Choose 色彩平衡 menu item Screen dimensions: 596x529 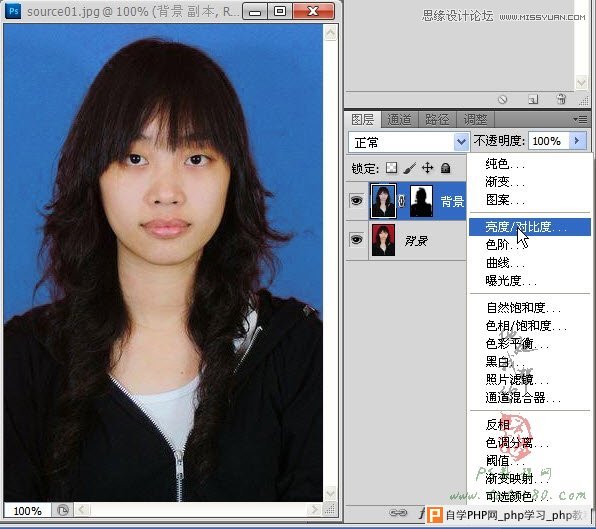[x=529, y=344]
